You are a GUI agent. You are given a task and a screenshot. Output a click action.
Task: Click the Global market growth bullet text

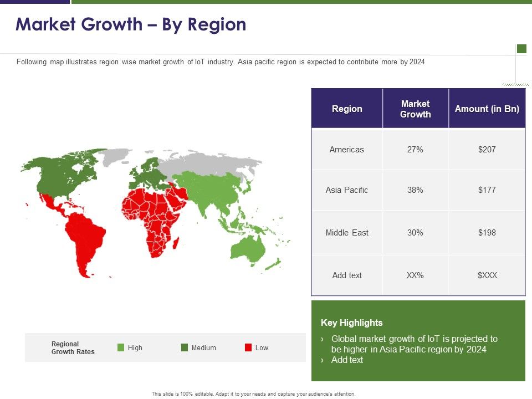(415, 344)
